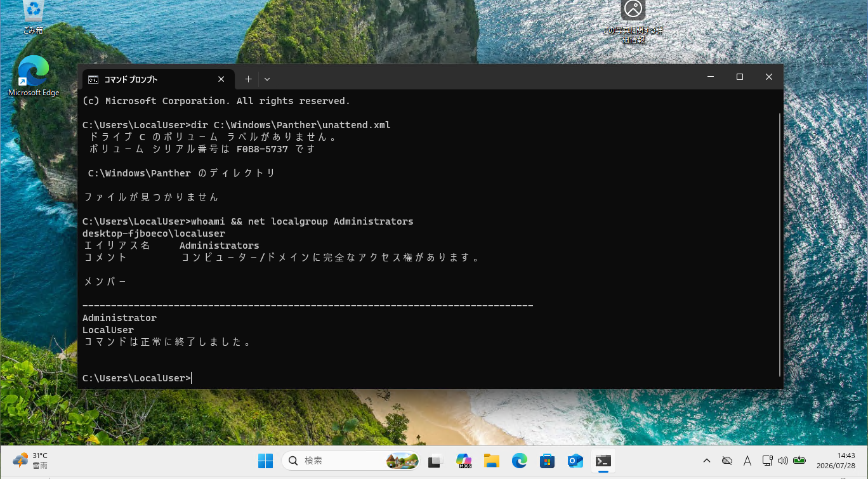Open Microsoft Edge desktop shortcut
868x479 pixels.
point(34,76)
